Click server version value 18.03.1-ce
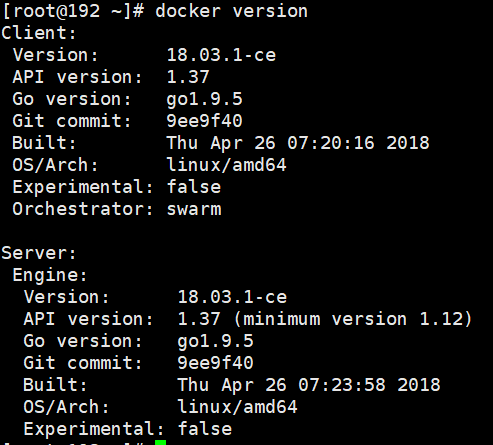The image size is (493, 445). tap(232, 297)
